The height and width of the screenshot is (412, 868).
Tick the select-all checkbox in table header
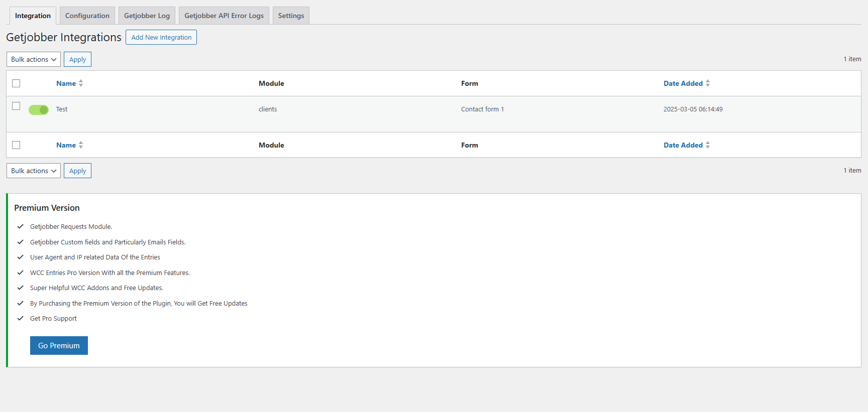16,83
